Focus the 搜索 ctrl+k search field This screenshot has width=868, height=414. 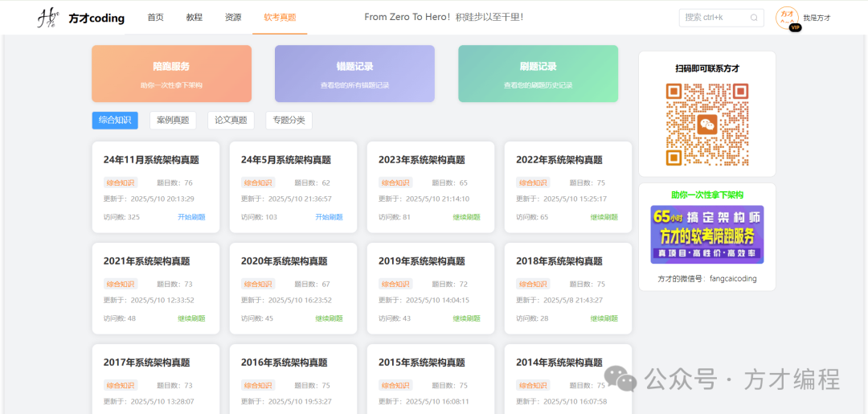[721, 18]
